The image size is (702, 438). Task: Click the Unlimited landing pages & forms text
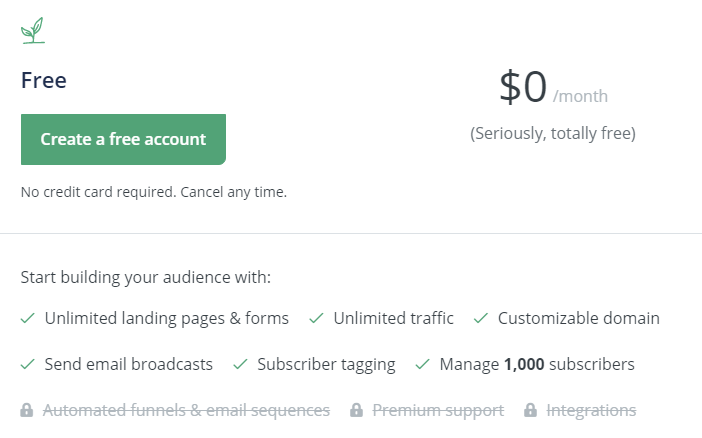coord(167,319)
